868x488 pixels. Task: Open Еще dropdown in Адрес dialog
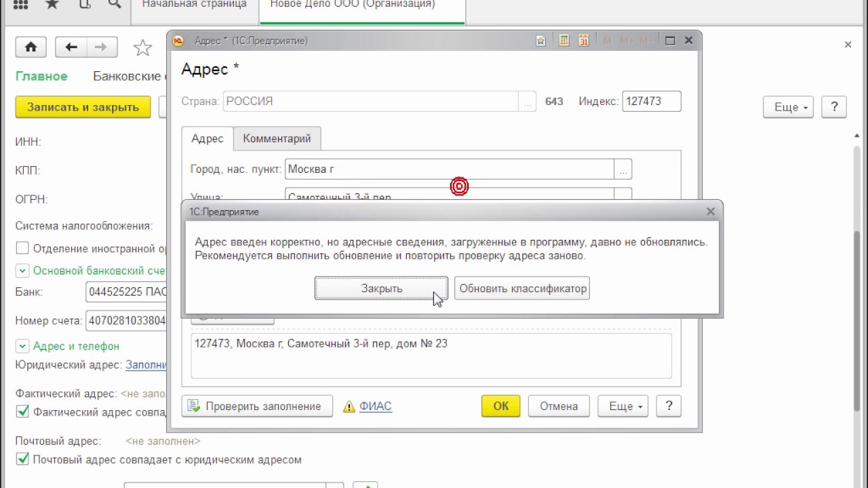coord(623,406)
